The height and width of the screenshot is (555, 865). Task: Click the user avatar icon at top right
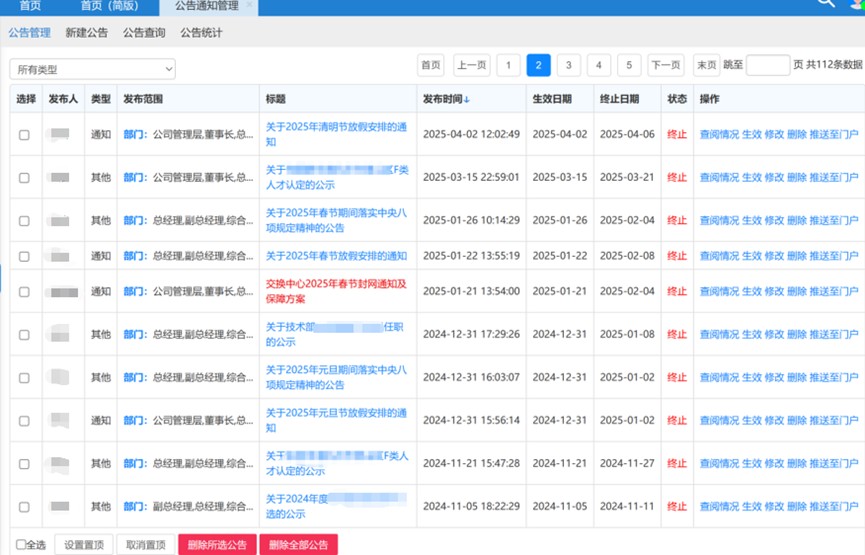coord(857,5)
